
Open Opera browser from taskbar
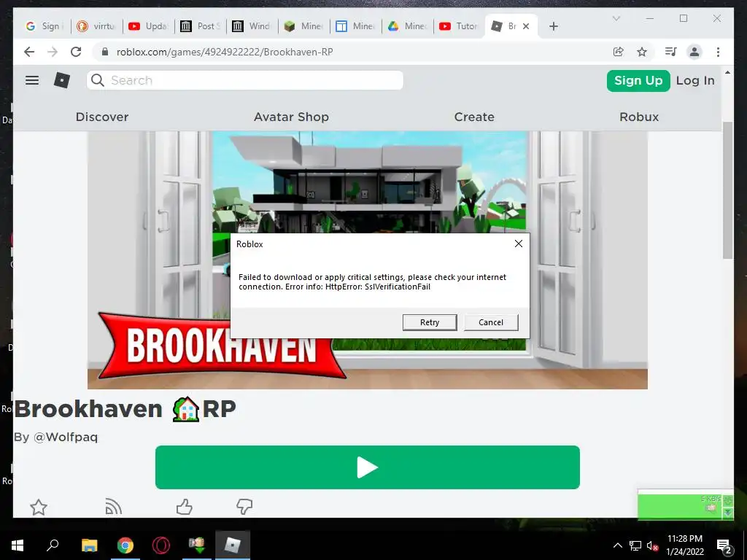coord(161,545)
